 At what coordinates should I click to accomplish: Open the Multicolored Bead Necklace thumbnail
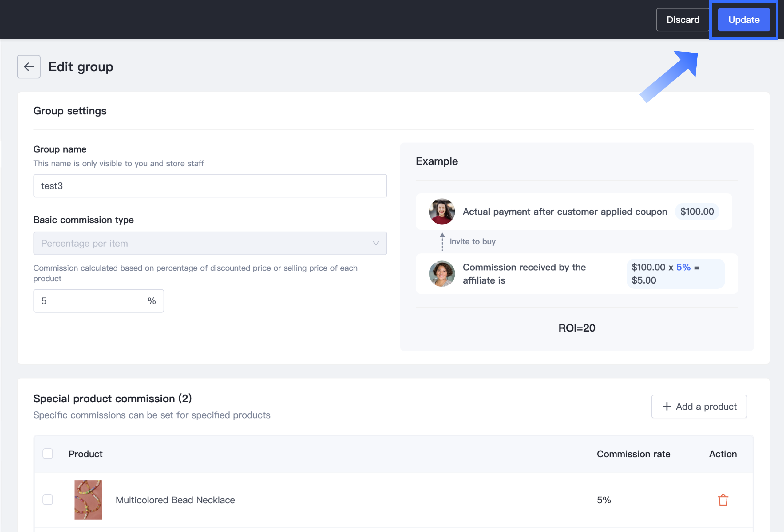click(x=88, y=500)
